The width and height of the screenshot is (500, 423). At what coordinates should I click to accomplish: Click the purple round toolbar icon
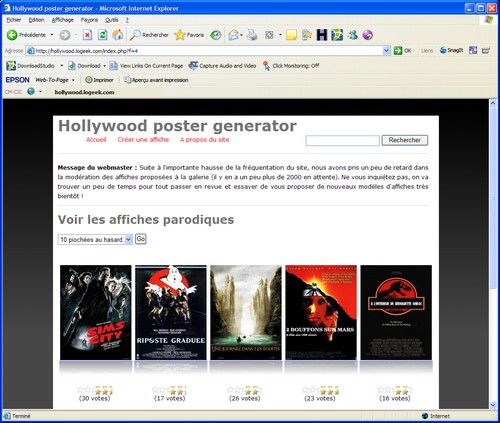[x=368, y=35]
